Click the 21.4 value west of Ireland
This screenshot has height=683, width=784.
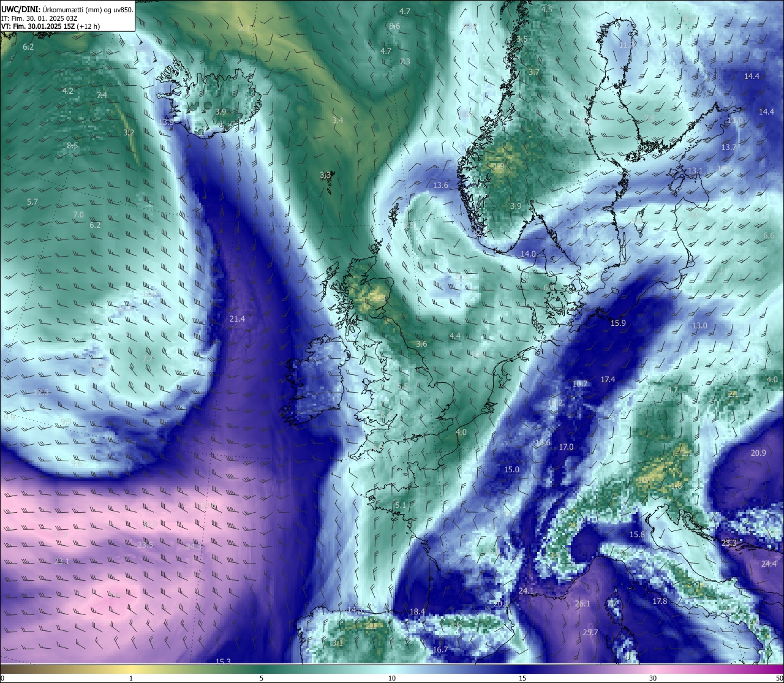pyautogui.click(x=237, y=319)
